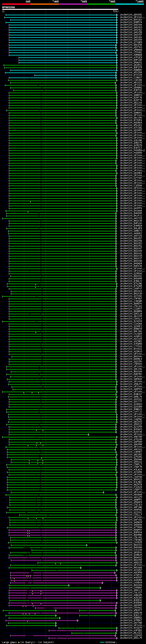Select the UniRef100_Q4GX58 label

coord(131,32)
